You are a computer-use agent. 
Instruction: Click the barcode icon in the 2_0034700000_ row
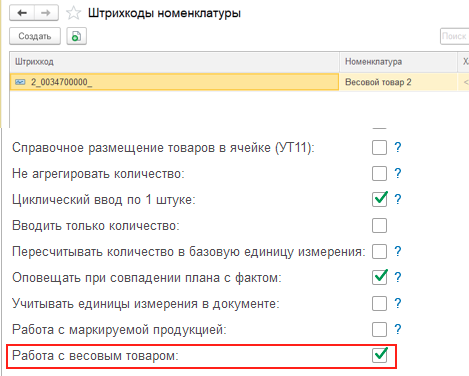coord(20,82)
